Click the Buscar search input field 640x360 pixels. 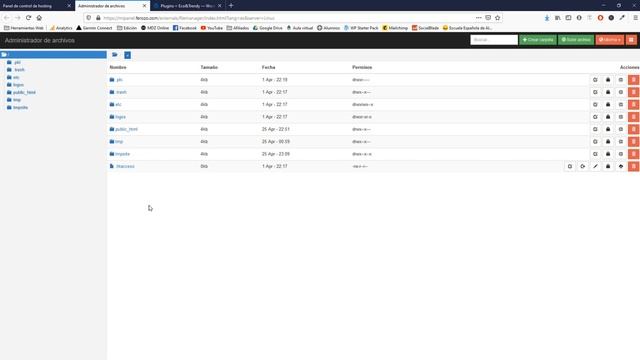[494, 40]
